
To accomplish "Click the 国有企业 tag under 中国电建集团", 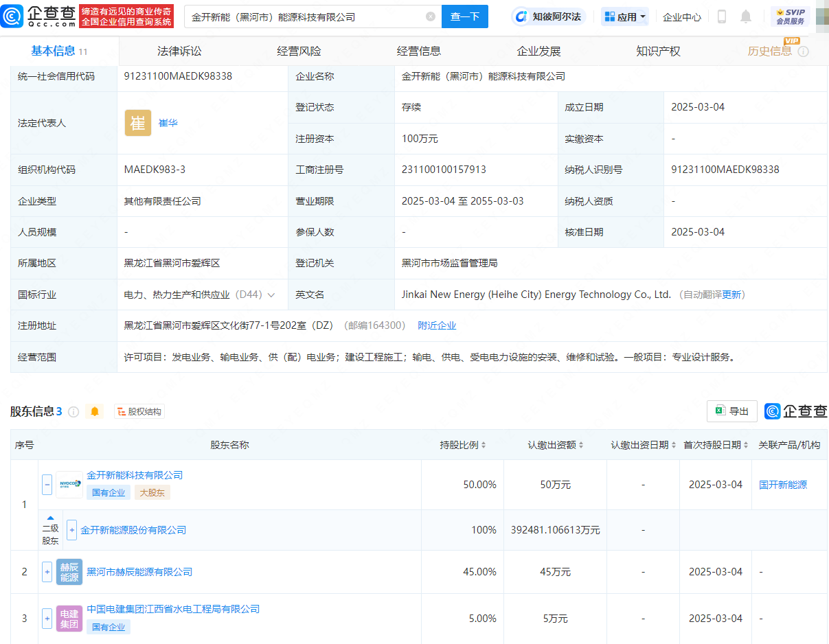I will coord(109,627).
